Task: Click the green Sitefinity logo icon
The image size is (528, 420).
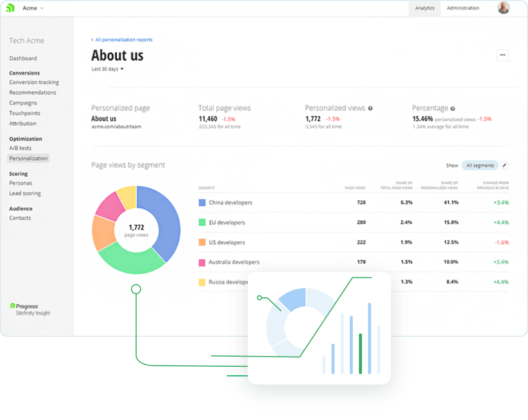Action: coord(10,8)
